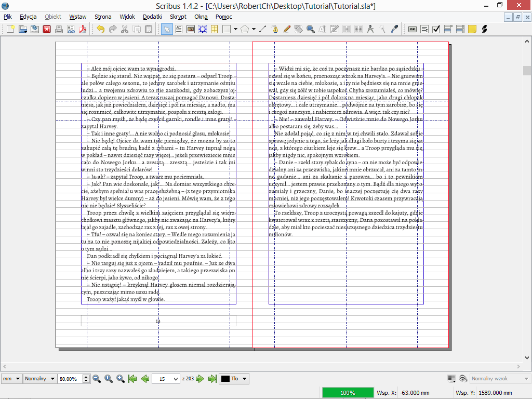This screenshot has width=532, height=399.
Task: Toggle the preview mode eye icon
Action: pos(463,379)
